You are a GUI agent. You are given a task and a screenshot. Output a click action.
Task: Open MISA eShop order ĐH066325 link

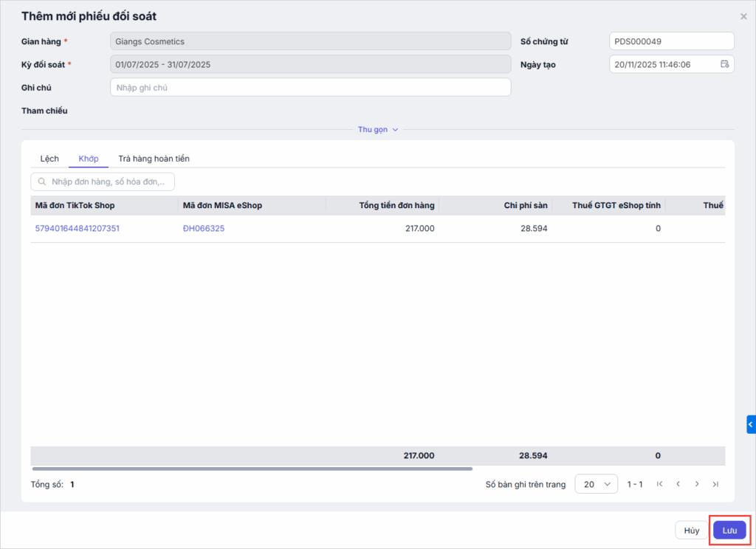coord(204,229)
